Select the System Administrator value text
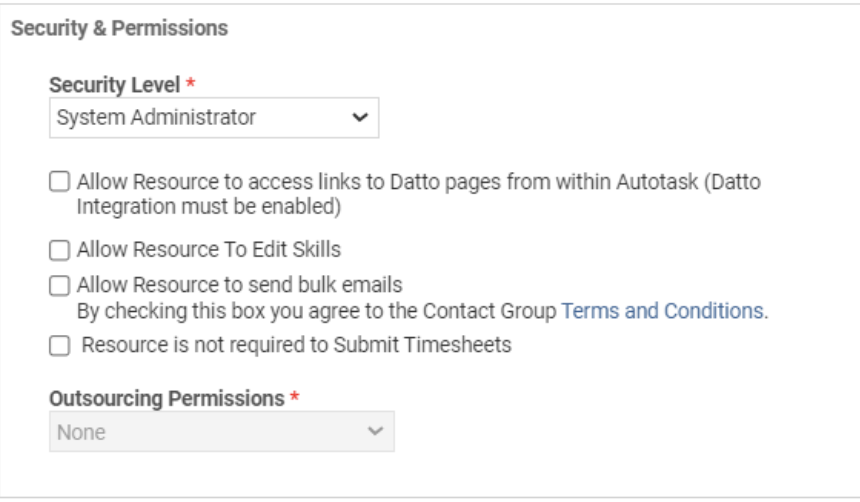This screenshot has width=860, height=502. pos(156,118)
